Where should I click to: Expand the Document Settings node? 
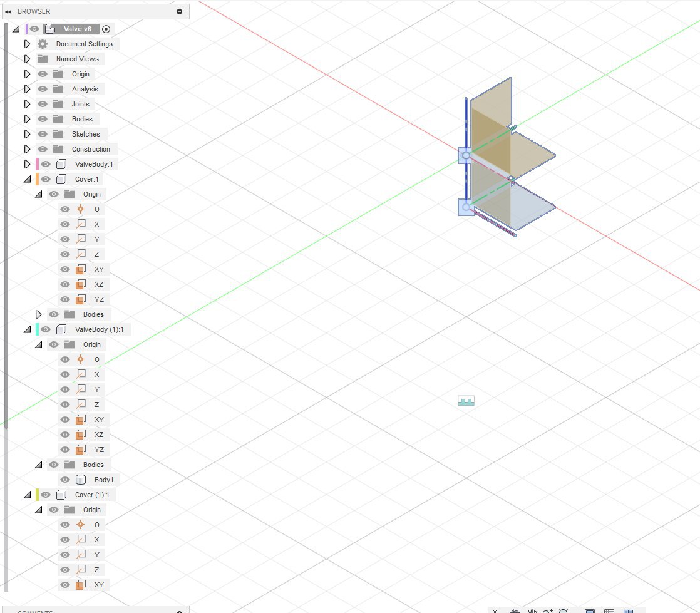click(27, 44)
